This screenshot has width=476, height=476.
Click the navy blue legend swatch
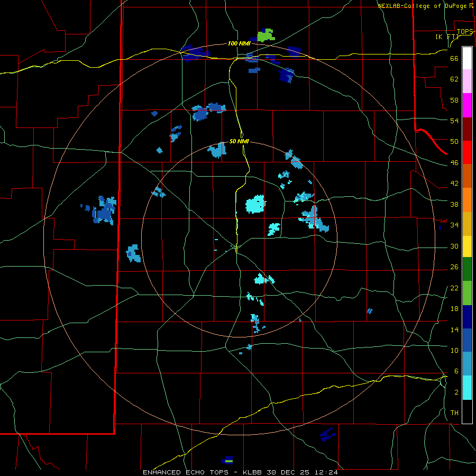coord(467,317)
